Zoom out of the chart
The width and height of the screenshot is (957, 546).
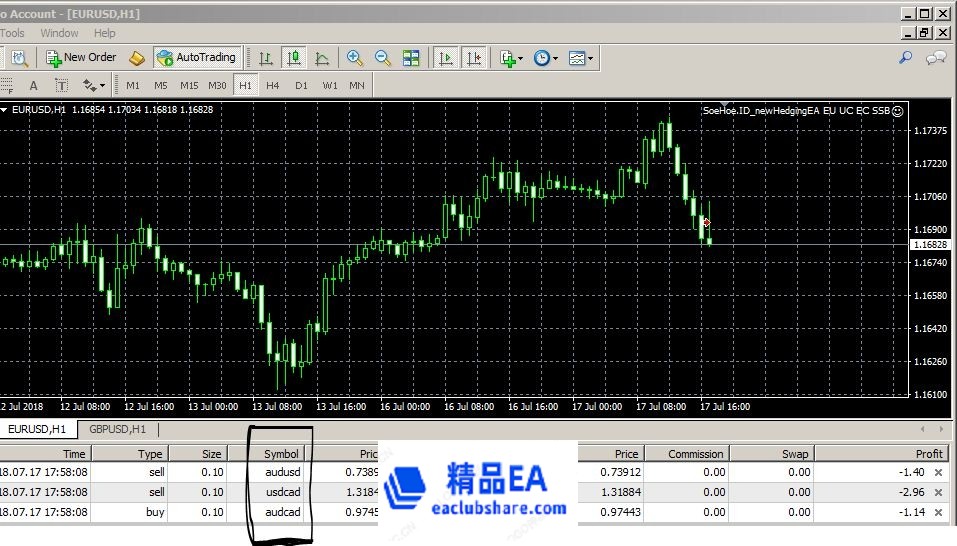pyautogui.click(x=383, y=58)
